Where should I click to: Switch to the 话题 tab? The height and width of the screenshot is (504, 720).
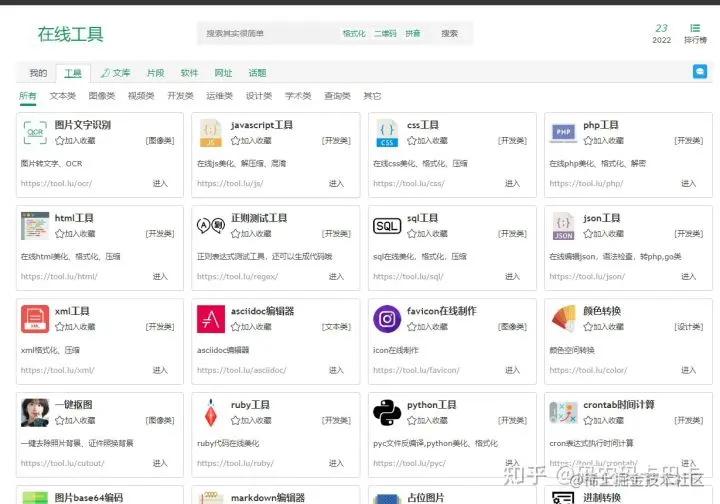[x=257, y=73]
